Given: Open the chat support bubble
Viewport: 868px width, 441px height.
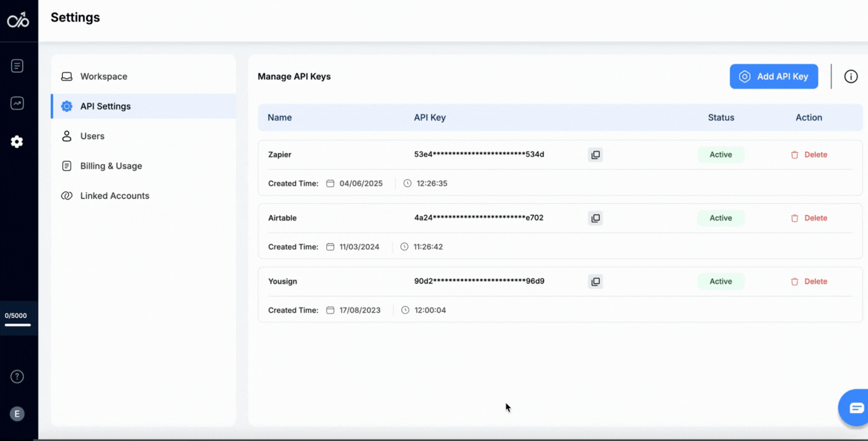Looking at the screenshot, I should point(855,408).
